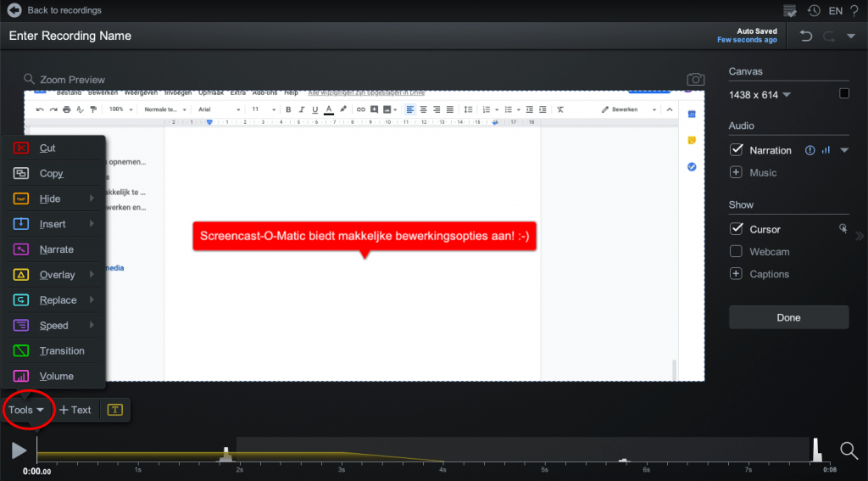Click the text color icon in document toolbar

tap(329, 109)
